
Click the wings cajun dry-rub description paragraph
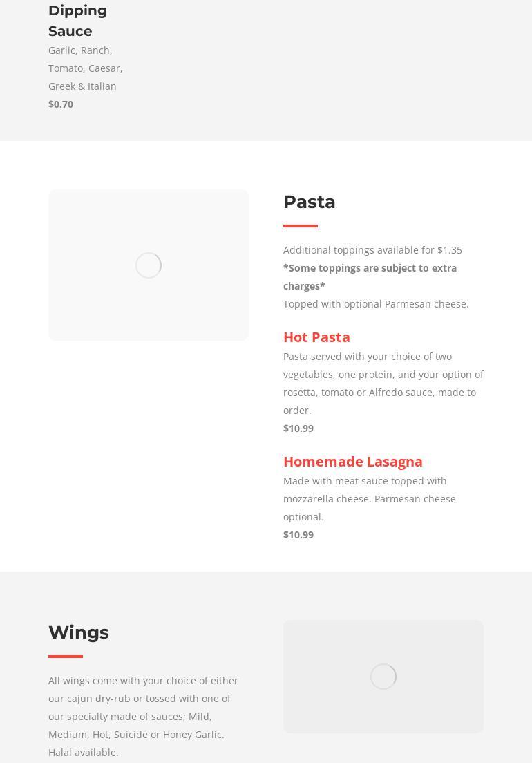click(143, 716)
